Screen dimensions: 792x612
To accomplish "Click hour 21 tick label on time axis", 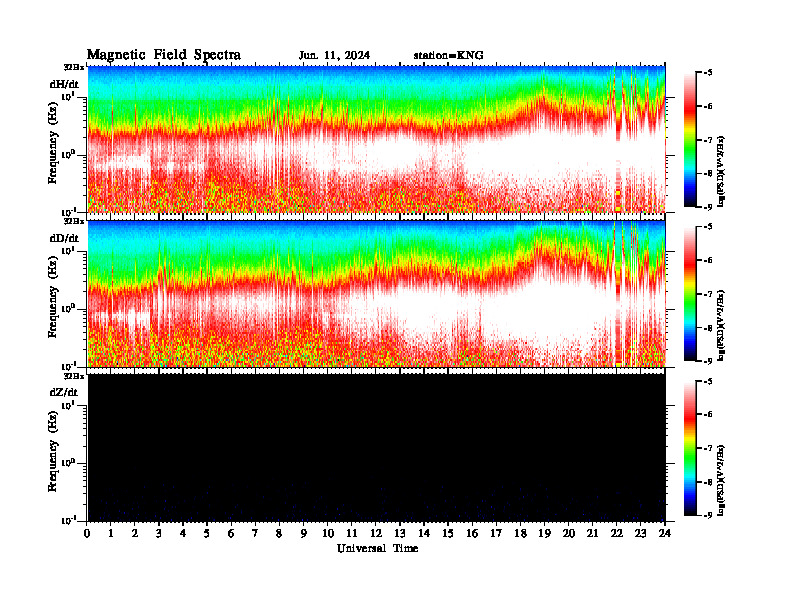I will point(592,534).
